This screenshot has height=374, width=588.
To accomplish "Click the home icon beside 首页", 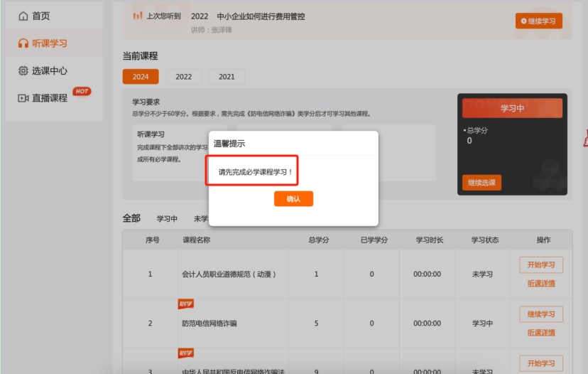I will pos(23,16).
